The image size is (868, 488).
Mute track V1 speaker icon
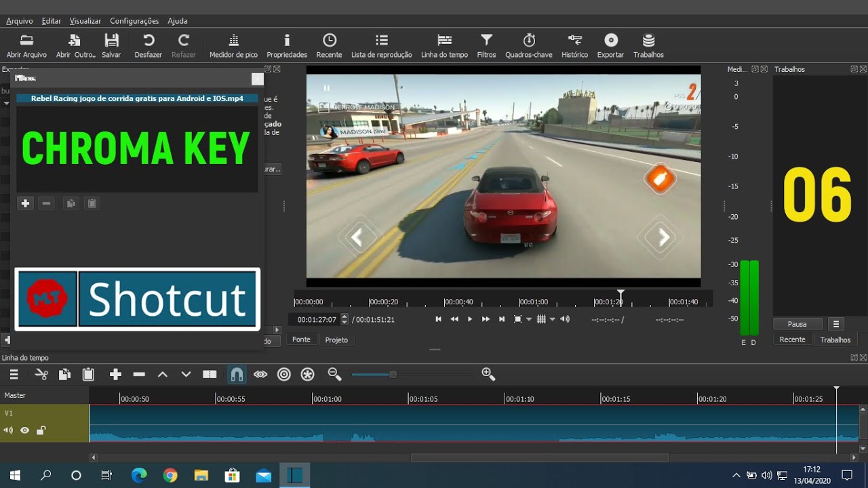pyautogui.click(x=8, y=430)
